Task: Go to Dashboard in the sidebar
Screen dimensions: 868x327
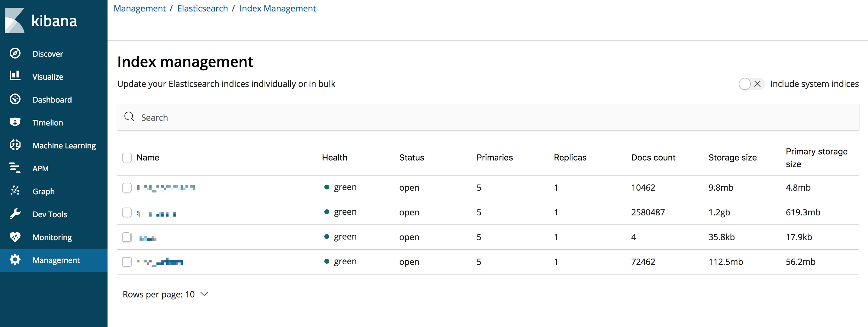Action: pos(52,100)
